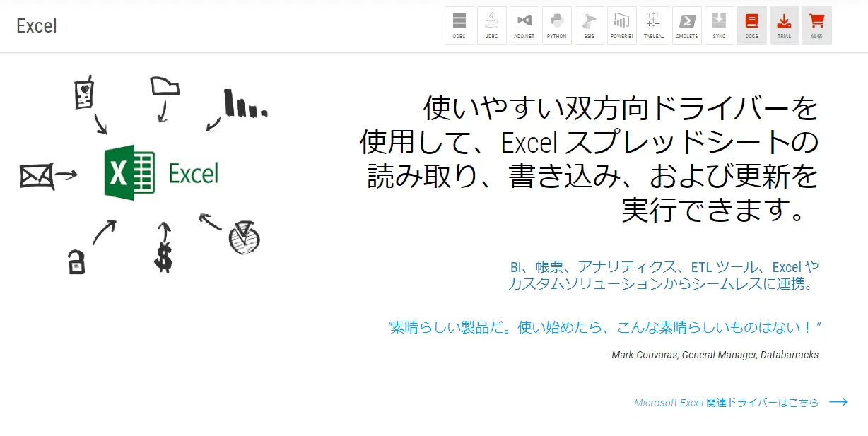Image resolution: width=868 pixels, height=436 pixels.
Task: Click the 使いやすい双方向ドライバー headline
Action: 589,159
